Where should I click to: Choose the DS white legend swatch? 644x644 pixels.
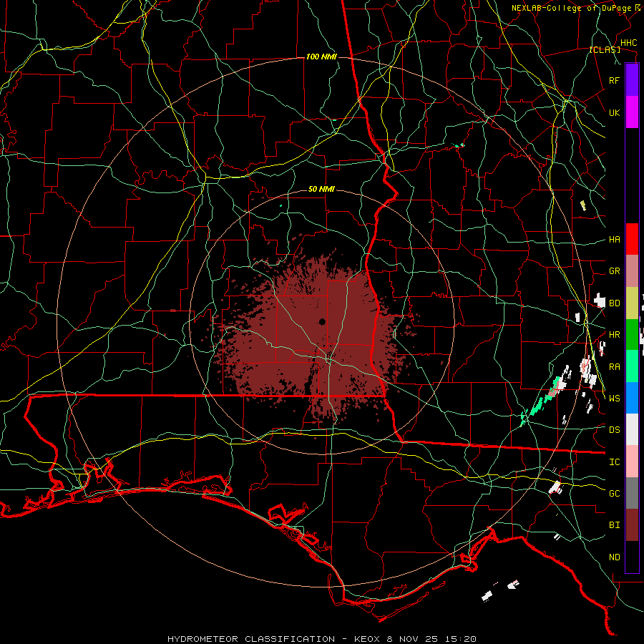tap(632, 429)
